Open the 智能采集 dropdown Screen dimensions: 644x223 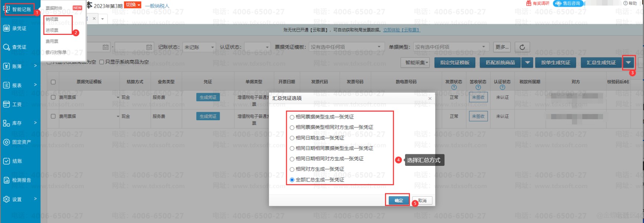[417, 63]
